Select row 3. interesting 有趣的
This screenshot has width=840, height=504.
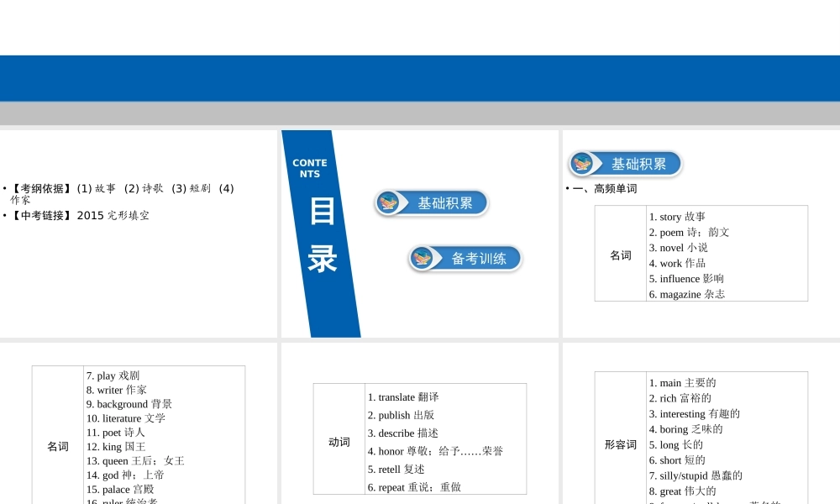click(x=695, y=413)
